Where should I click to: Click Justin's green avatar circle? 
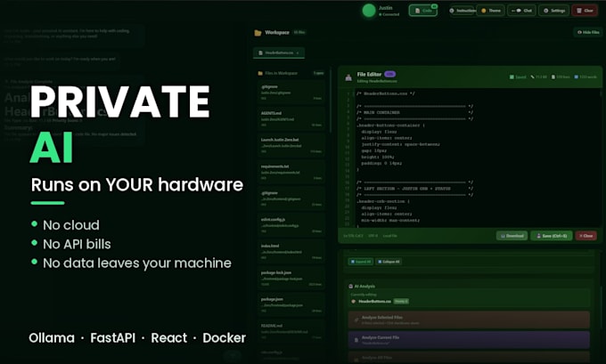coord(369,11)
